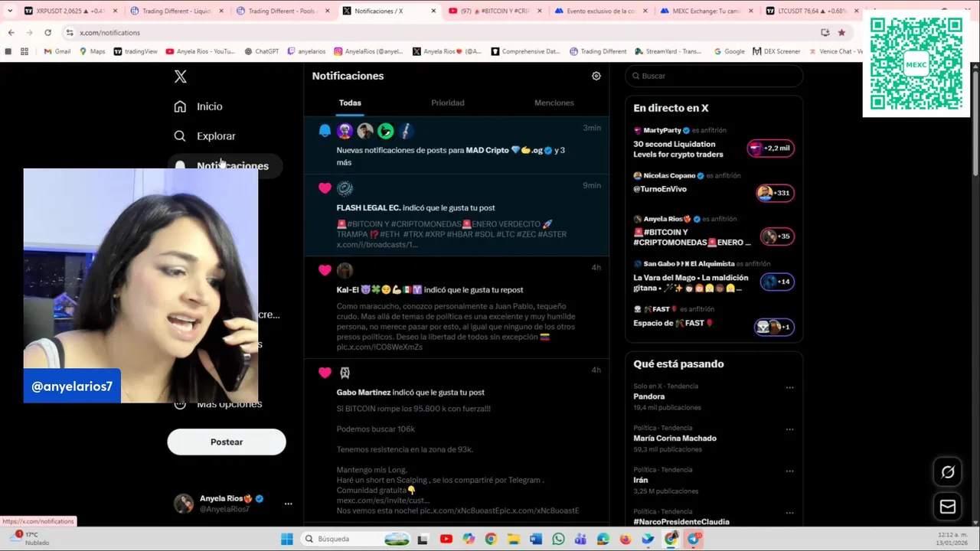Open Firefox from taskbar
Viewport: 980px width, 551px height.
pyautogui.click(x=626, y=539)
